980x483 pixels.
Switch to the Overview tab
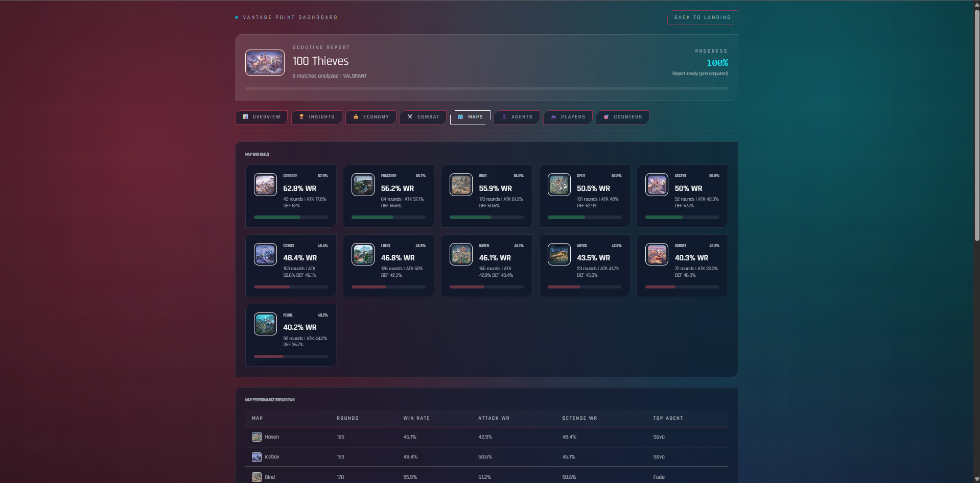click(261, 117)
